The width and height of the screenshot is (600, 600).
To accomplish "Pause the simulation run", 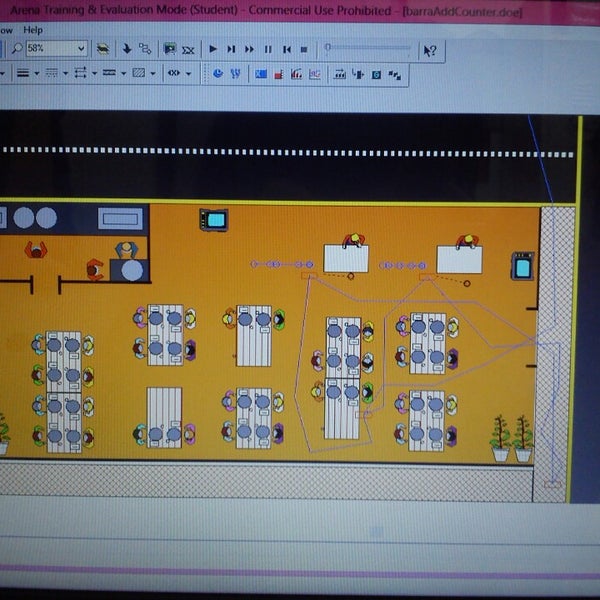I will click(268, 49).
